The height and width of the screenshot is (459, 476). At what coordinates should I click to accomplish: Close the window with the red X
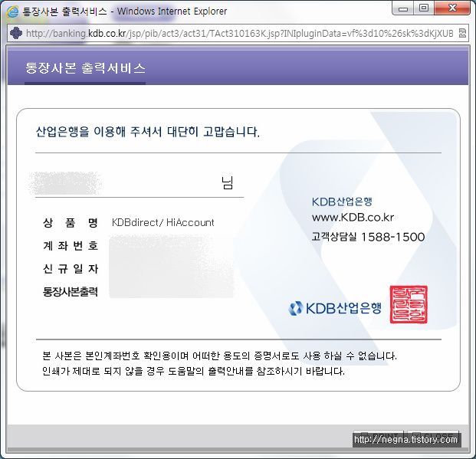[x=452, y=8]
